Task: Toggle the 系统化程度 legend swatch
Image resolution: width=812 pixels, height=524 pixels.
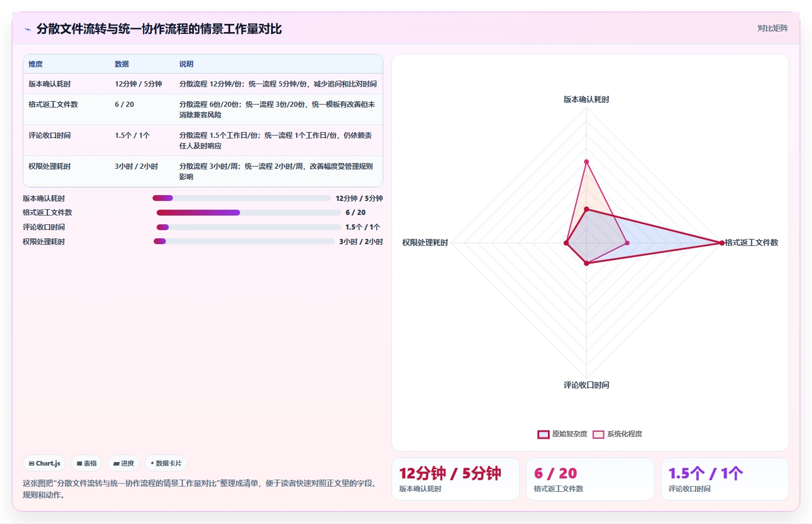Action: [598, 434]
